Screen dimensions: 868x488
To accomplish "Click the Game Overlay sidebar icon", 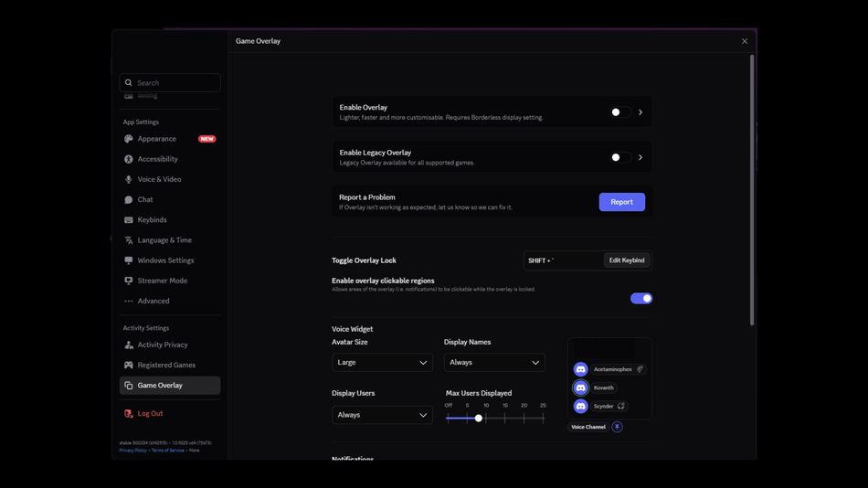I will click(129, 386).
